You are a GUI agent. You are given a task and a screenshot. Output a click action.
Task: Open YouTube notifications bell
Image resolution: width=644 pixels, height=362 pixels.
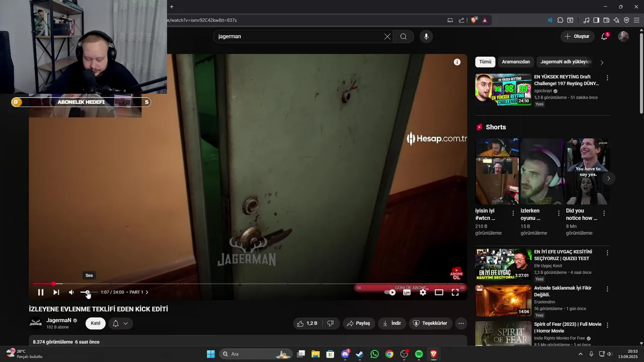click(x=604, y=36)
